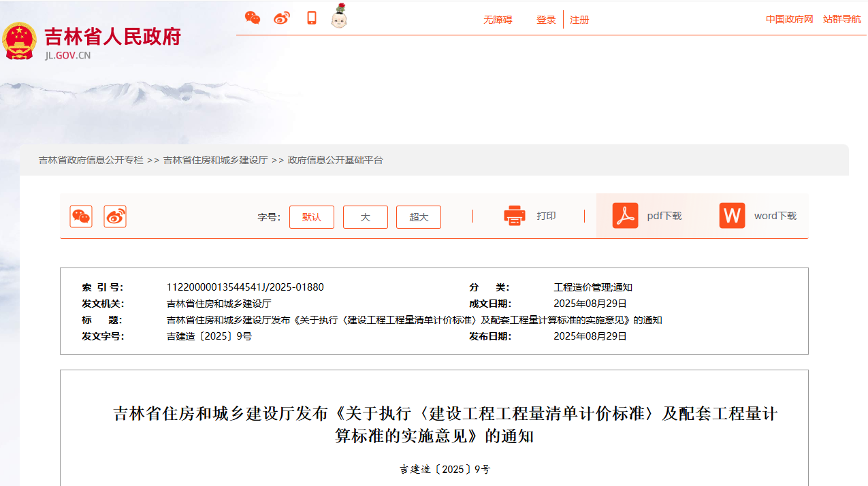The width and height of the screenshot is (868, 486).
Task: Share the article via the WeChat share icon
Action: coord(80,216)
